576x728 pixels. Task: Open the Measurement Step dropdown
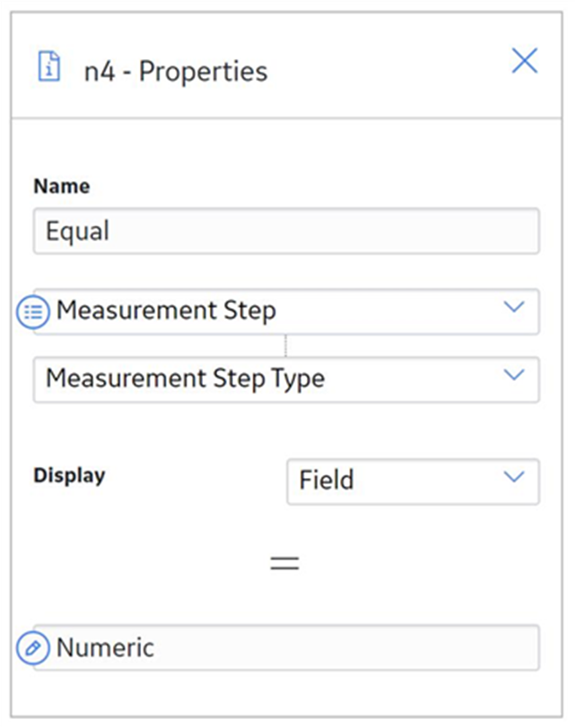tap(286, 311)
